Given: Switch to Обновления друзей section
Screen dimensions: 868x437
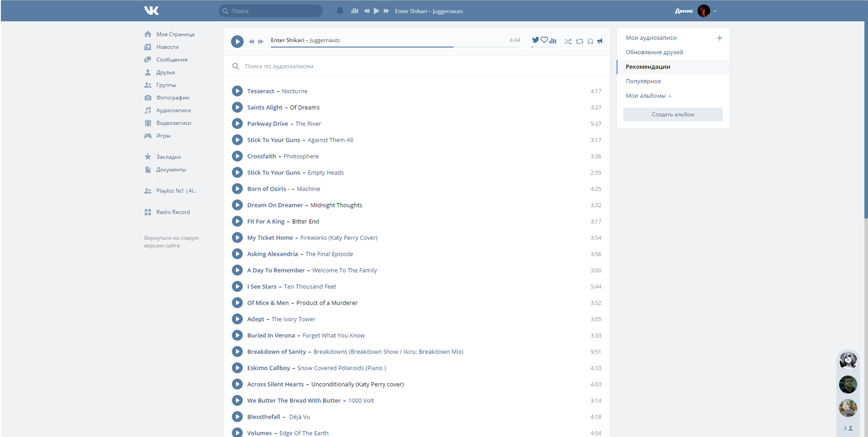Looking at the screenshot, I should pos(654,53).
